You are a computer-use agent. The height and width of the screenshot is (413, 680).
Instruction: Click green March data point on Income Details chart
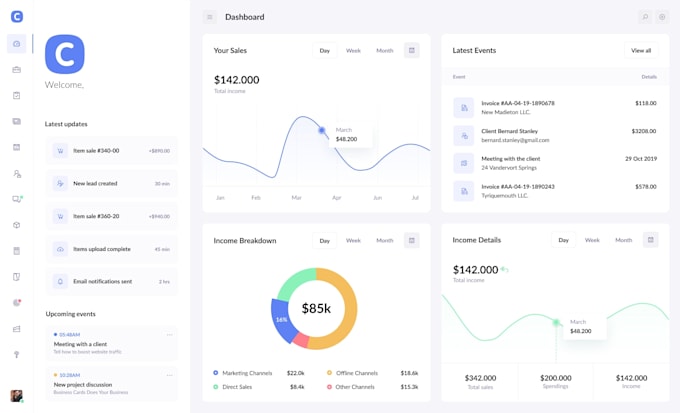(x=556, y=322)
